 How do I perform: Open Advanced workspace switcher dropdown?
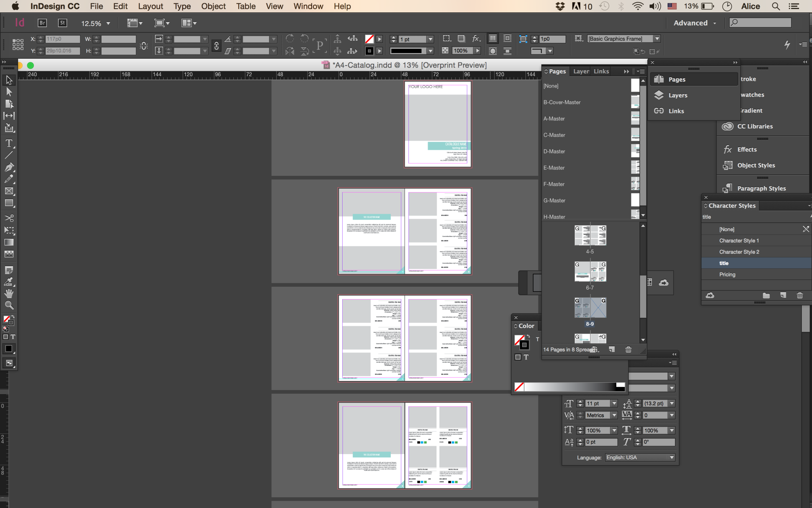tap(695, 23)
